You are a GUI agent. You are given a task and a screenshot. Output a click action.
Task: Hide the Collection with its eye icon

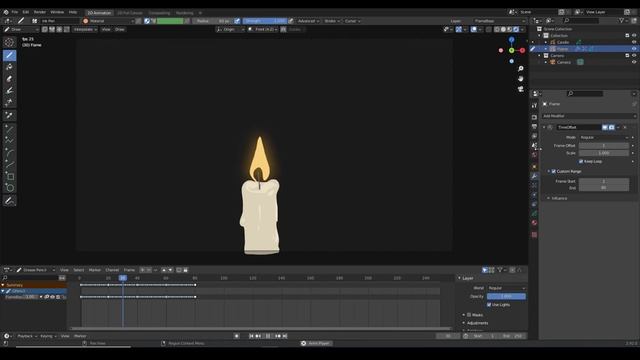click(634, 36)
